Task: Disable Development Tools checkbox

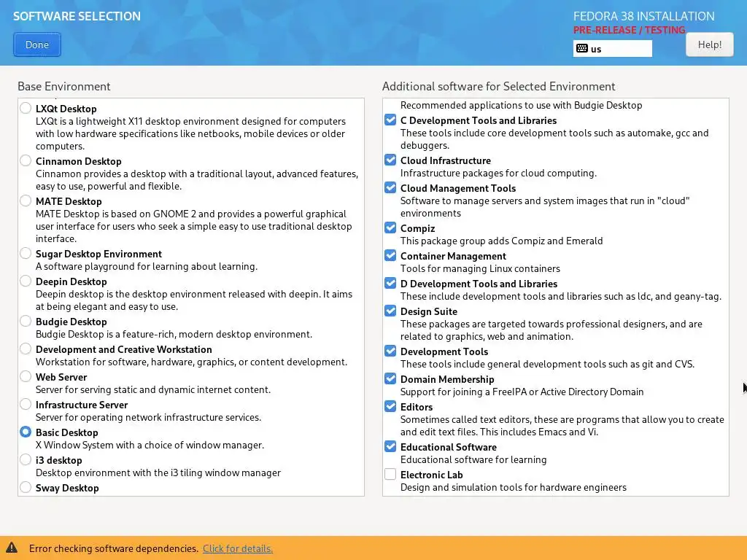Action: [390, 351]
